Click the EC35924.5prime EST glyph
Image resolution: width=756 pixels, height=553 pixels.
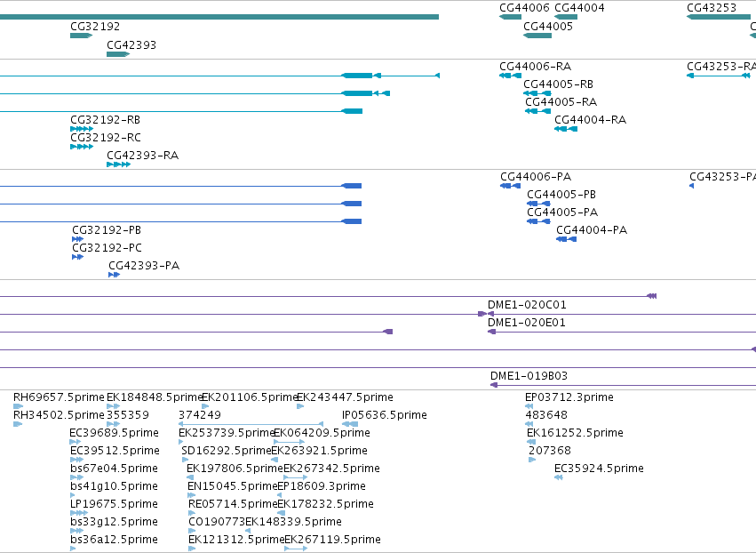click(558, 477)
